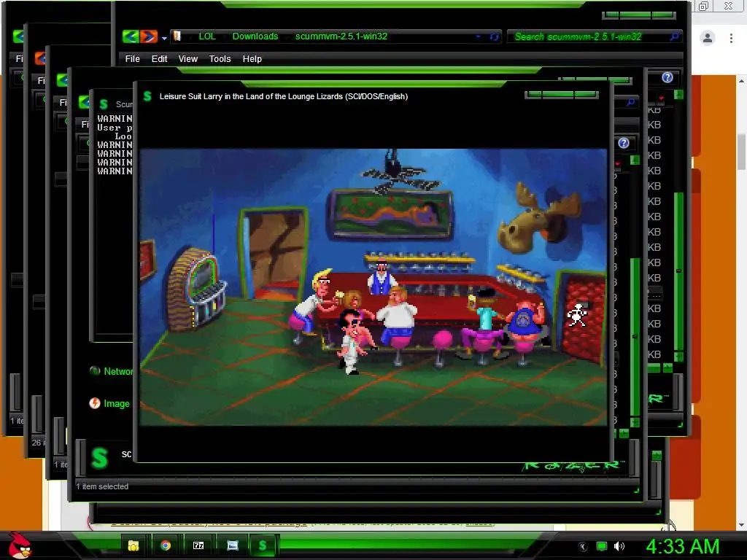The height and width of the screenshot is (560, 747).
Task: Click the blue Help icon in the second Explorer window
Action: click(624, 143)
